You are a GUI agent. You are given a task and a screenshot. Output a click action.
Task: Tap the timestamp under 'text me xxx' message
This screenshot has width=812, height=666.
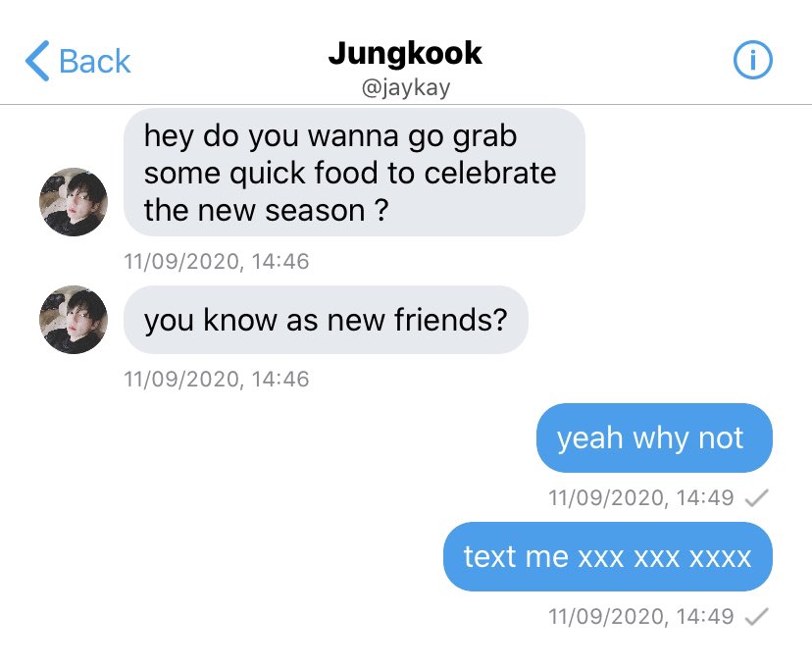coord(641,616)
